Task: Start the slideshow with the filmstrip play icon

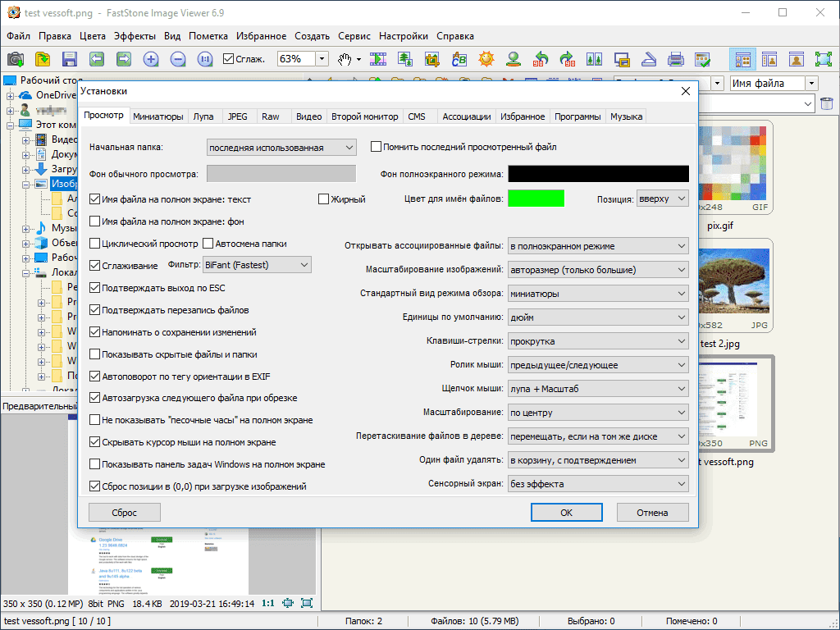Action: pos(377,59)
